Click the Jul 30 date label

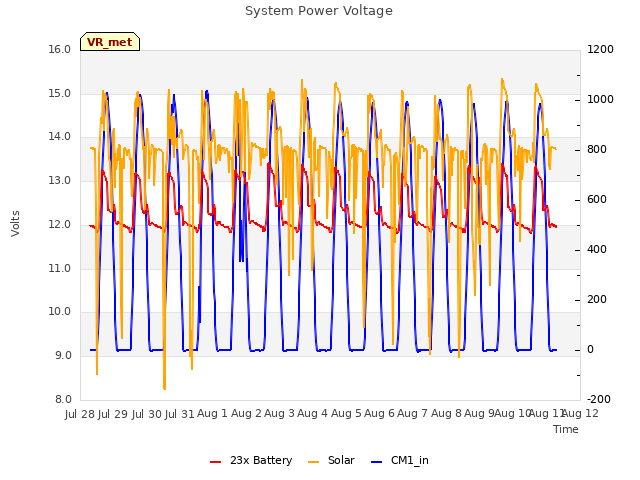(147, 414)
